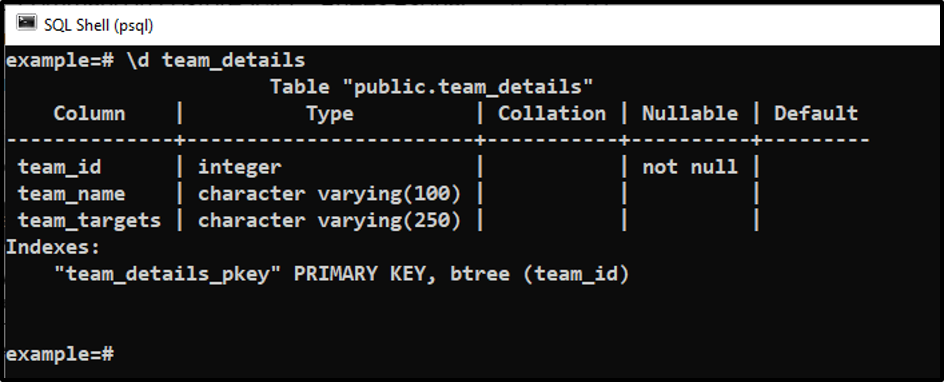Select the Default column header
The width and height of the screenshot is (944, 382).
(816, 114)
